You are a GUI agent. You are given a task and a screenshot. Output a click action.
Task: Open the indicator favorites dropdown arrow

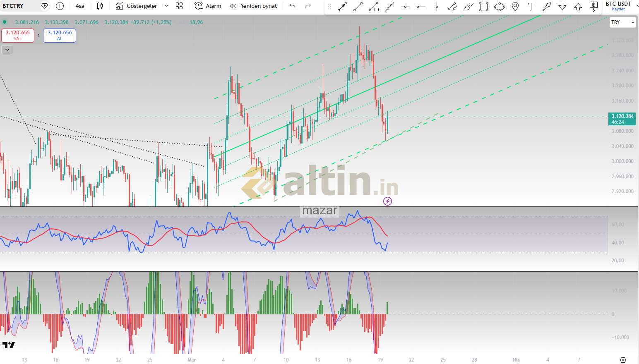pyautogui.click(x=166, y=6)
